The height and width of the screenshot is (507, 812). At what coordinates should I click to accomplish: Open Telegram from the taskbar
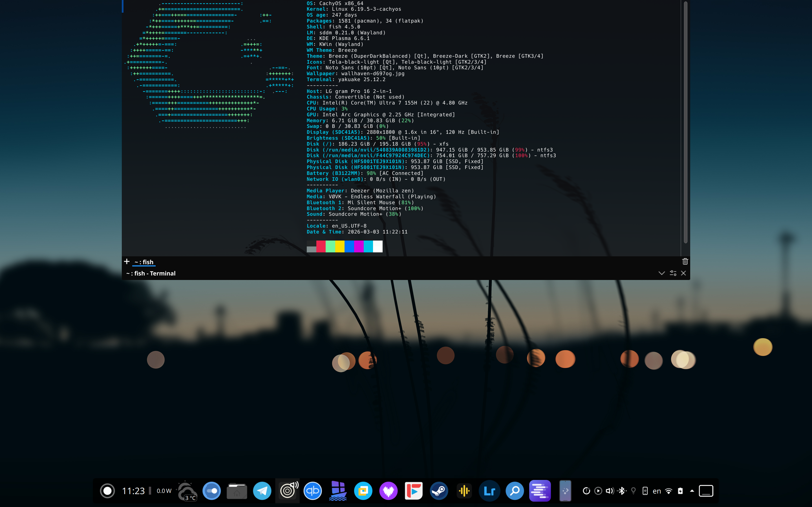pos(262,491)
